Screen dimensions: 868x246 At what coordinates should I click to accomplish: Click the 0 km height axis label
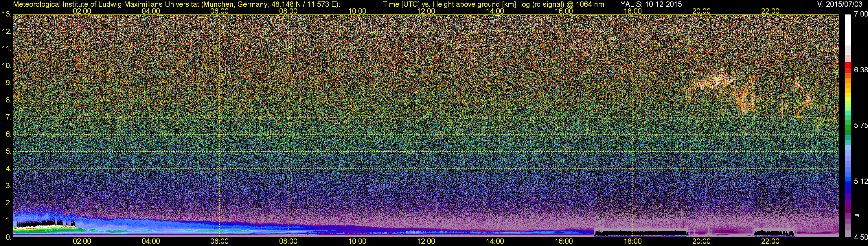pos(8,237)
